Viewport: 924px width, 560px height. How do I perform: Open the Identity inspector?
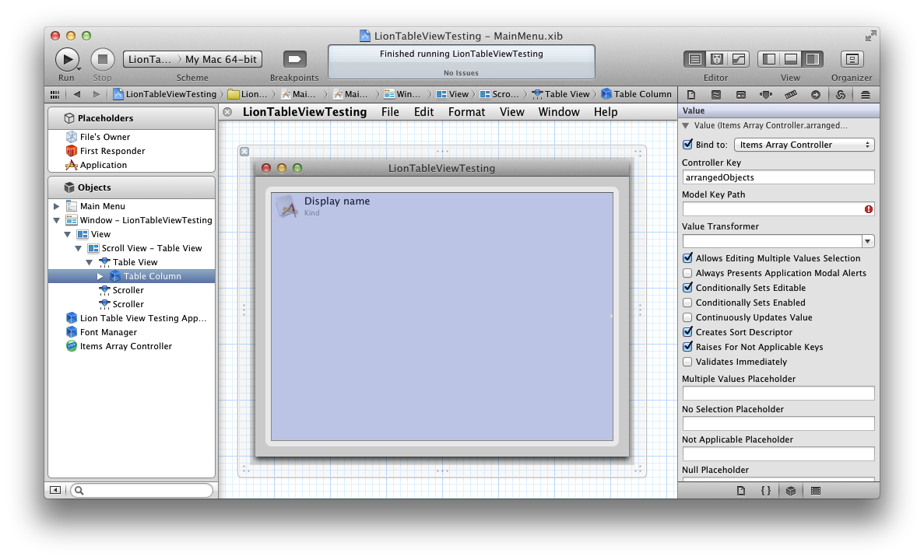pyautogui.click(x=741, y=95)
